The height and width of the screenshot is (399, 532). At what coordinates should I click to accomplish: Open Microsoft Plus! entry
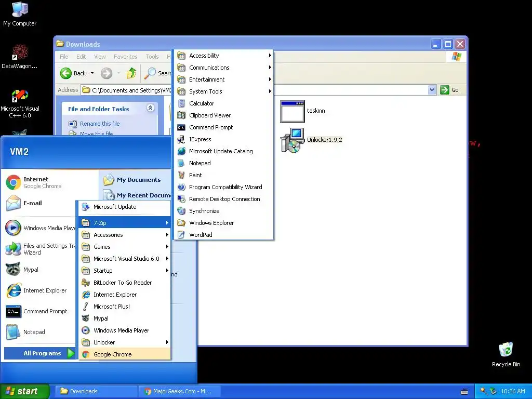pyautogui.click(x=125, y=307)
